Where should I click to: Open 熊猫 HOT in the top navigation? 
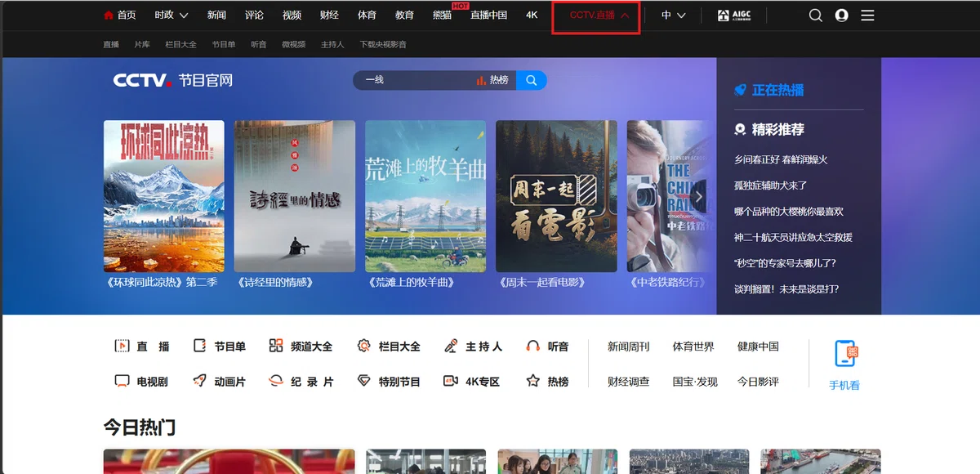coord(442,16)
